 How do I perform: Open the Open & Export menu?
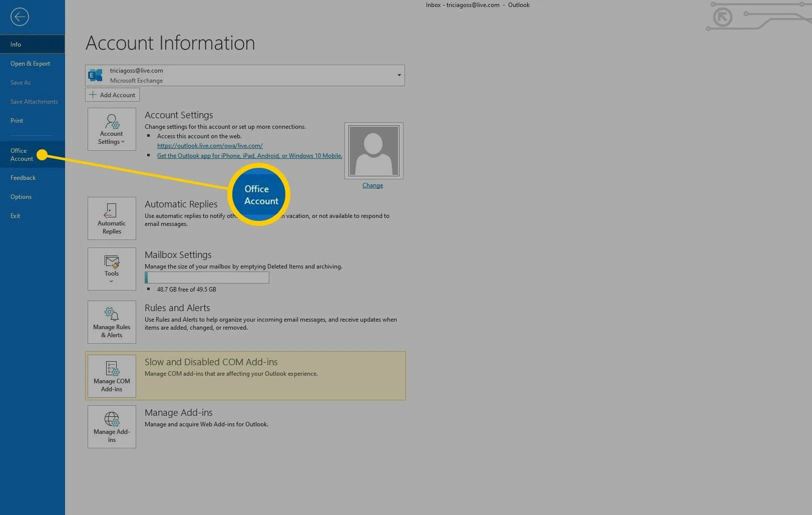coord(33,64)
